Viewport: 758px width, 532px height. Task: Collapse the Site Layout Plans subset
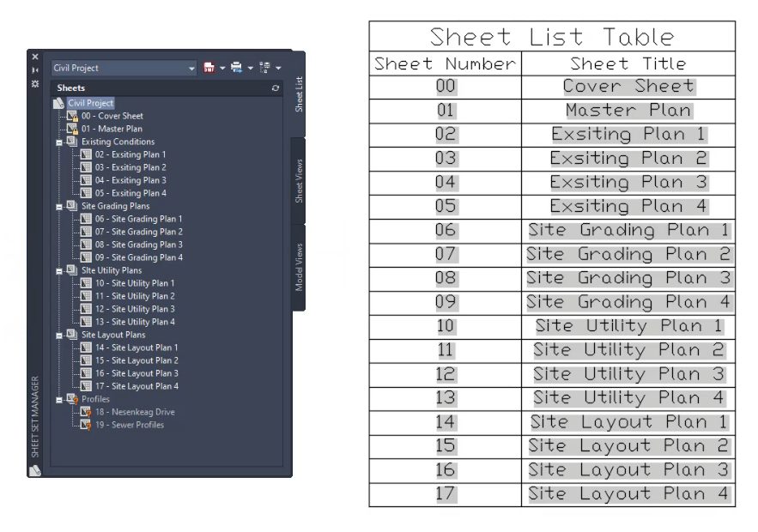(x=59, y=336)
